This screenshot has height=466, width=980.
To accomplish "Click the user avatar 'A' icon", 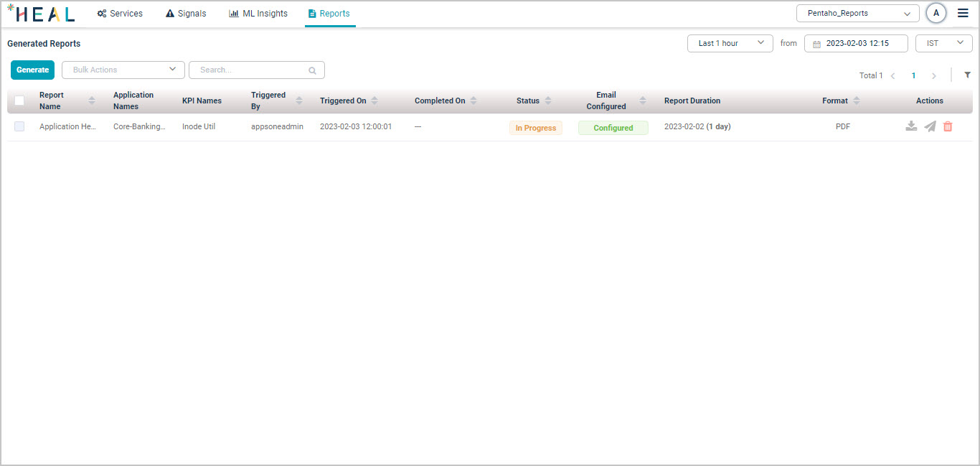I will pyautogui.click(x=936, y=13).
